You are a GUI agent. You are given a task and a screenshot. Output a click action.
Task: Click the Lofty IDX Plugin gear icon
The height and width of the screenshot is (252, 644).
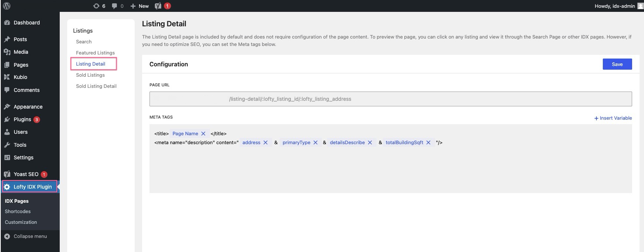point(7,187)
